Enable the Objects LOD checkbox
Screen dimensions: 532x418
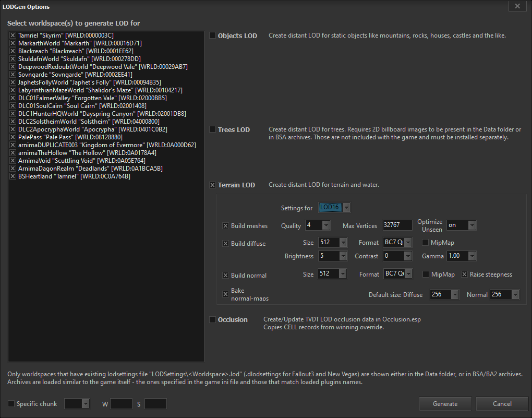click(212, 35)
